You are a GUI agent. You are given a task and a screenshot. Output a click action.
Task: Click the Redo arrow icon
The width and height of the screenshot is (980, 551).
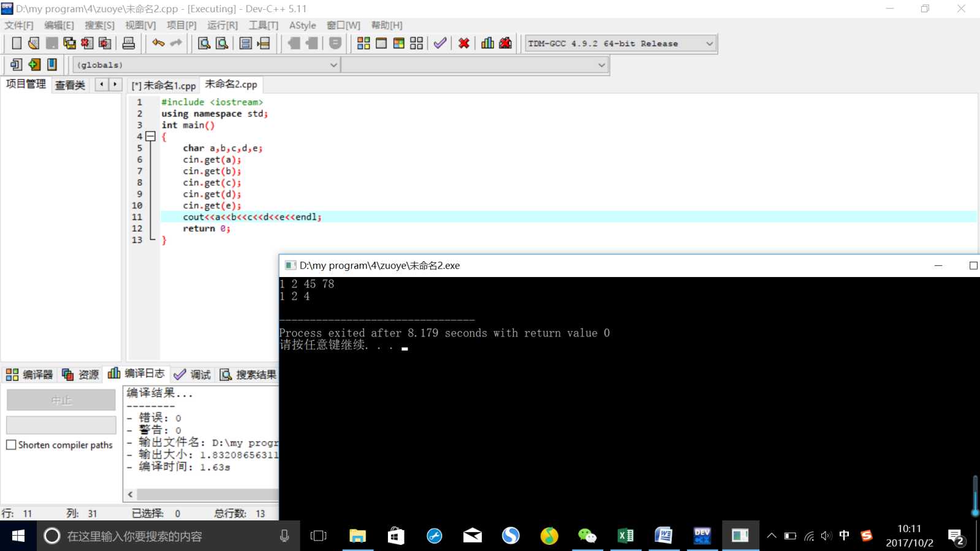pyautogui.click(x=176, y=43)
